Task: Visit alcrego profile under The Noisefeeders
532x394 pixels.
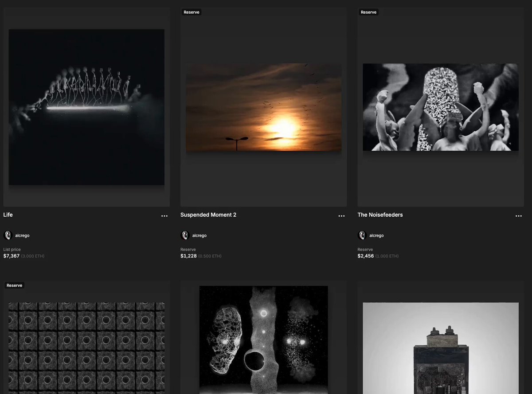Action: pyautogui.click(x=376, y=236)
